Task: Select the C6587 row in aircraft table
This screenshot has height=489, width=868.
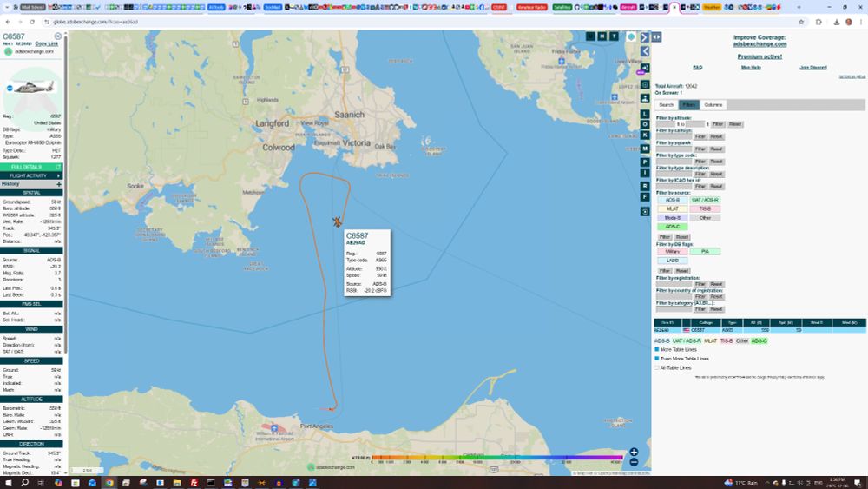Action: coord(759,330)
